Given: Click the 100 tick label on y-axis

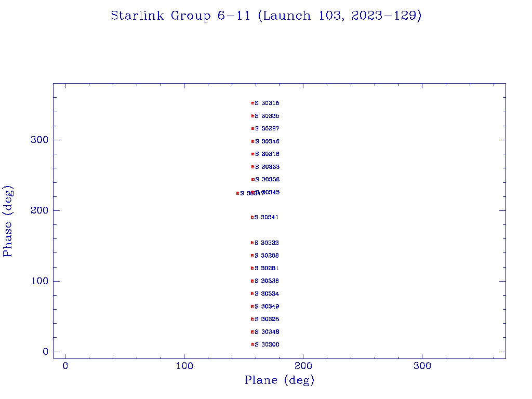Looking at the screenshot, I should pos(38,281).
